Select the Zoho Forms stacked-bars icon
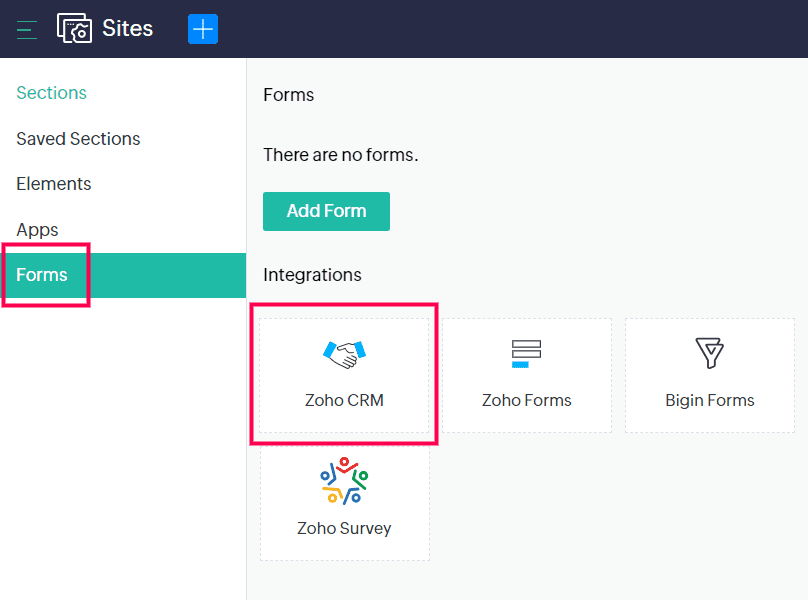The width and height of the screenshot is (808, 600). point(526,354)
